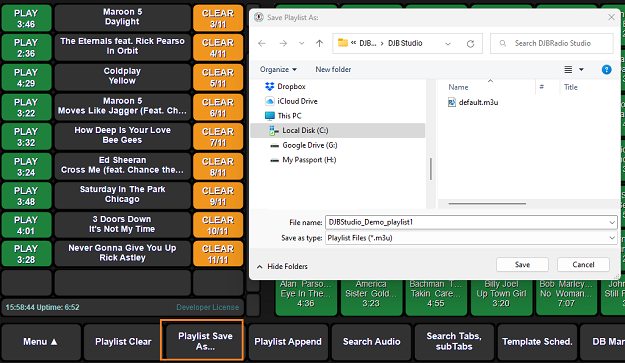Open Search Audio from bottom bar

click(371, 342)
